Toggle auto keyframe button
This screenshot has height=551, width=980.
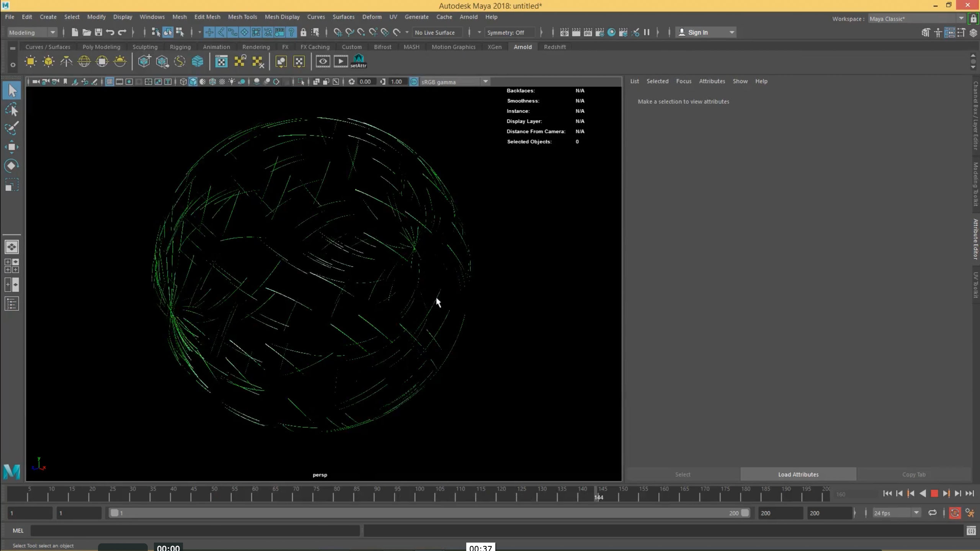(955, 513)
